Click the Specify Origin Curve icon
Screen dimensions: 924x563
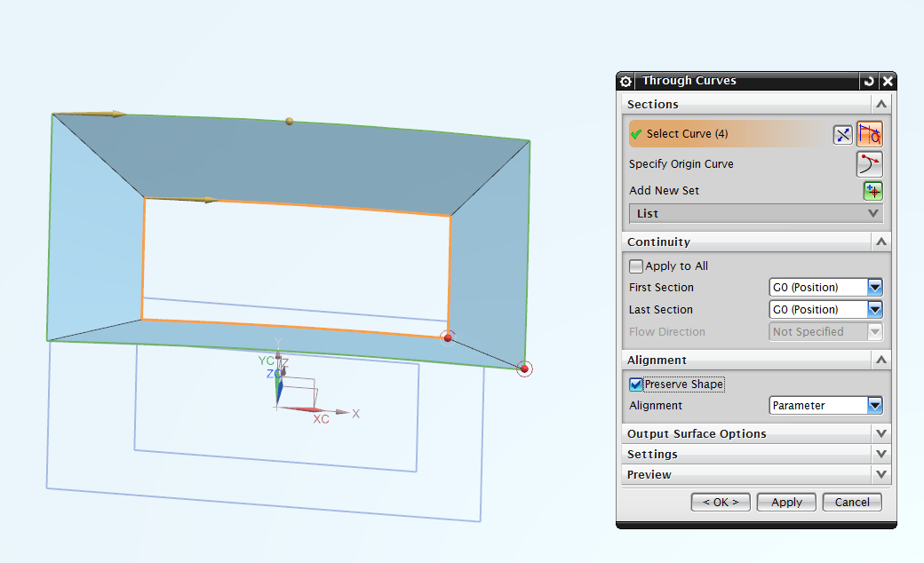(869, 164)
